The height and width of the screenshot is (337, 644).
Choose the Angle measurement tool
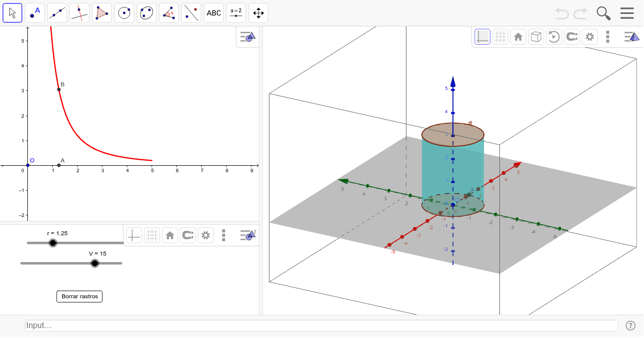pyautogui.click(x=169, y=12)
